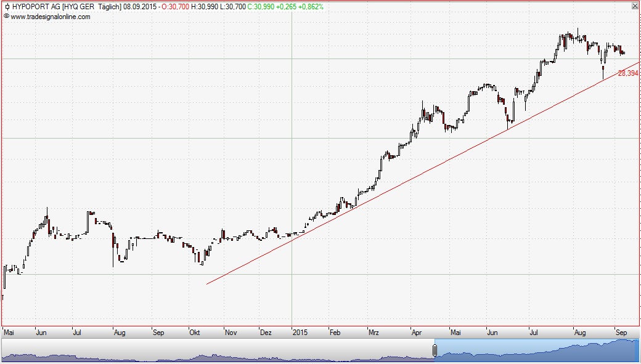
Task: Grab the range selector handle in the overview bar
Action: click(435, 350)
